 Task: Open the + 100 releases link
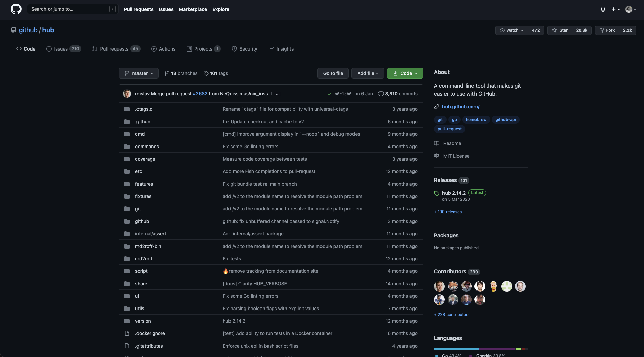pos(448,212)
